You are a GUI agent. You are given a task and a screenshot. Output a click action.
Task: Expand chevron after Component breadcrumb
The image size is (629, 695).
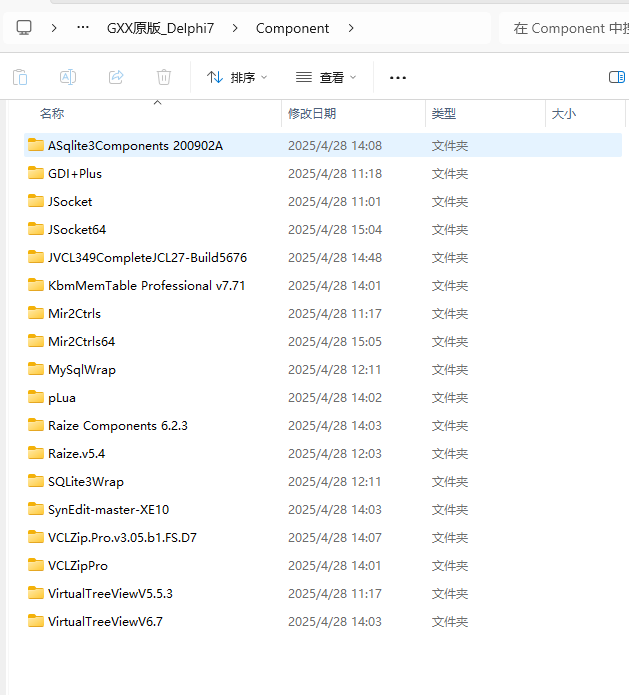click(351, 28)
